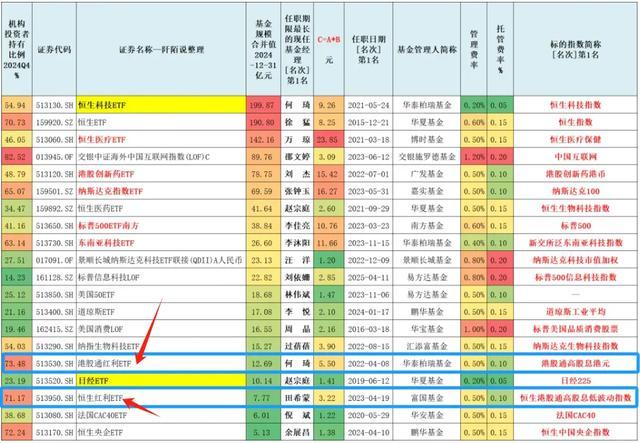
Task: Click the 港股通高股息港元 index cell
Action: pyautogui.click(x=575, y=363)
